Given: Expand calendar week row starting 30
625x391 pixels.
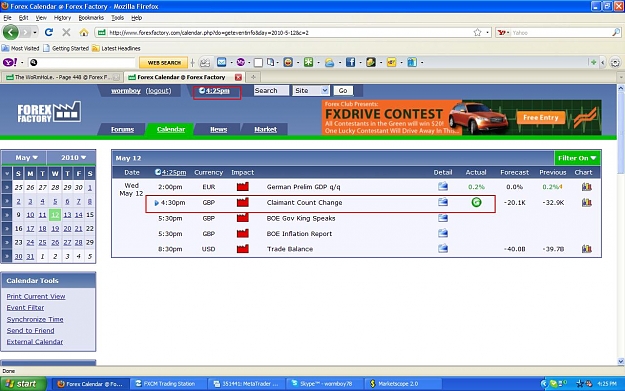Looking at the screenshot, I should click(x=7, y=256).
